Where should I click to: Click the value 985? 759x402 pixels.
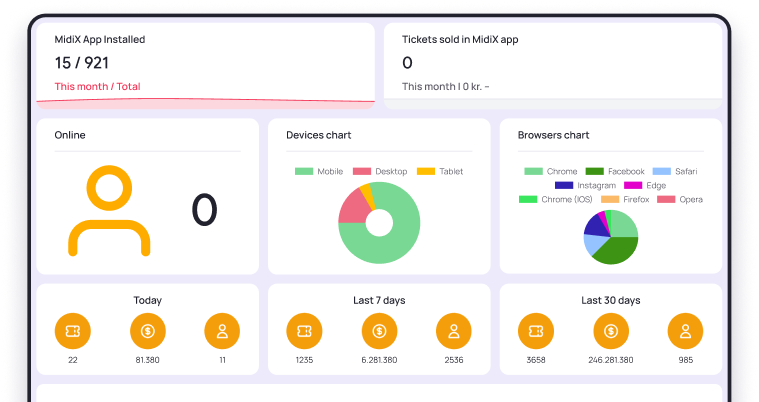[685, 360]
